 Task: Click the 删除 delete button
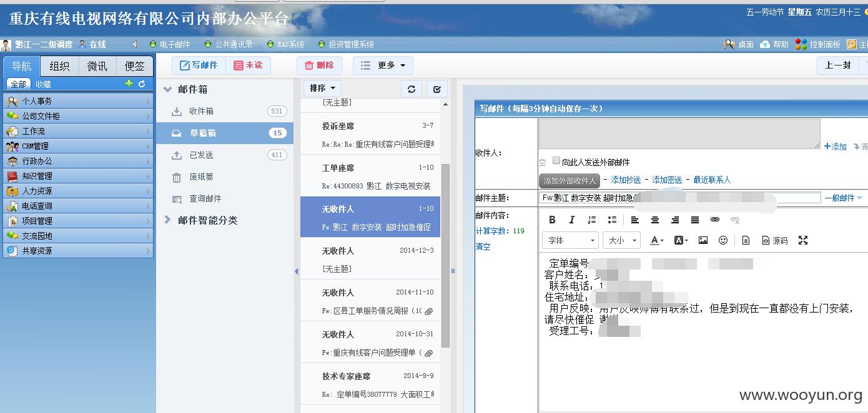(319, 66)
